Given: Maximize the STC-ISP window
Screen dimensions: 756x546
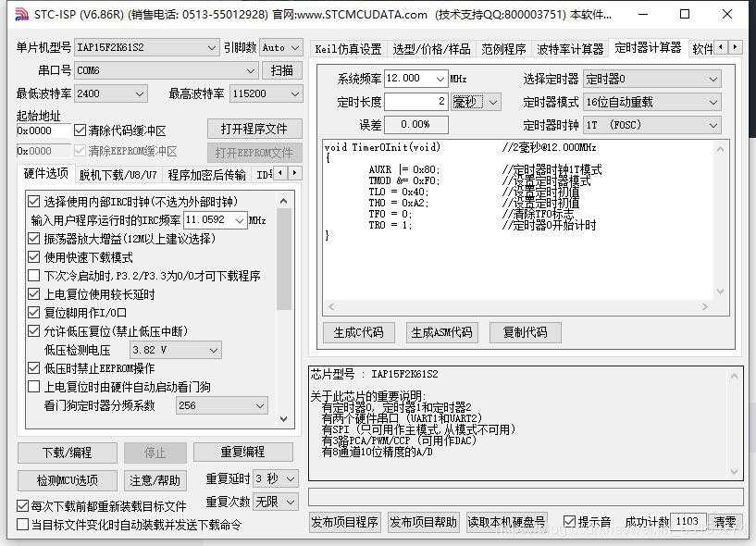Looking at the screenshot, I should pos(685,14).
